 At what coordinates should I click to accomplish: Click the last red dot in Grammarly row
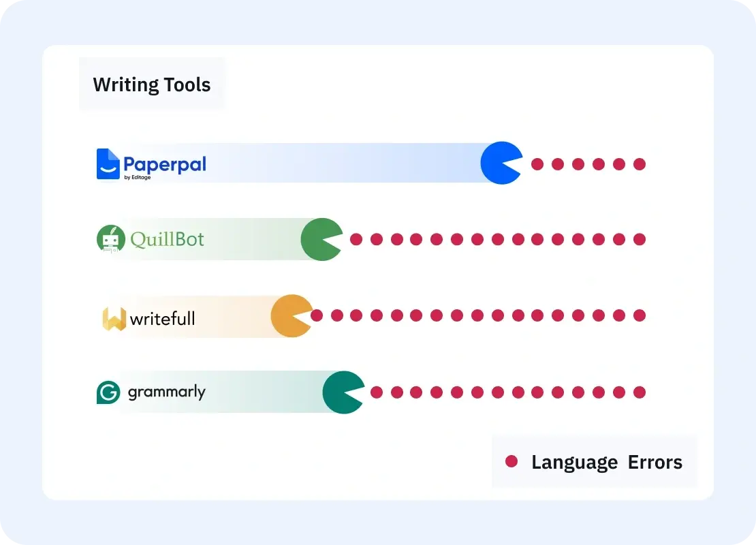639,392
